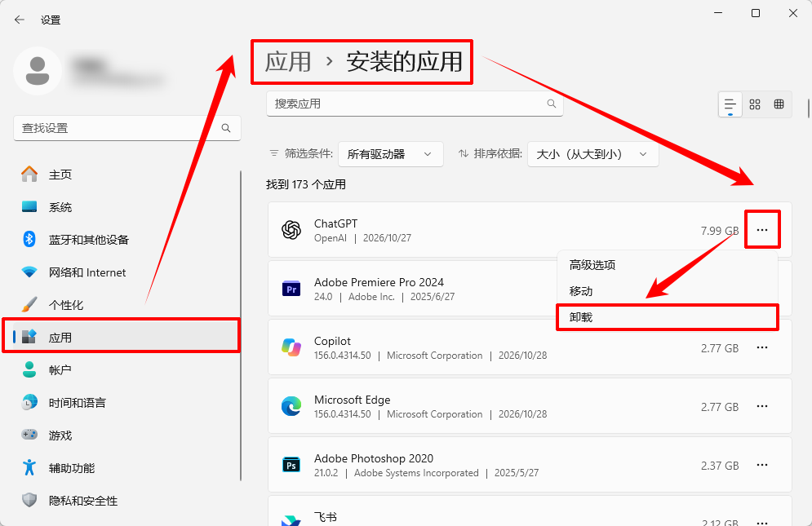Image resolution: width=812 pixels, height=526 pixels.
Task: Click the Microsoft Edge app icon
Action: [x=291, y=406]
